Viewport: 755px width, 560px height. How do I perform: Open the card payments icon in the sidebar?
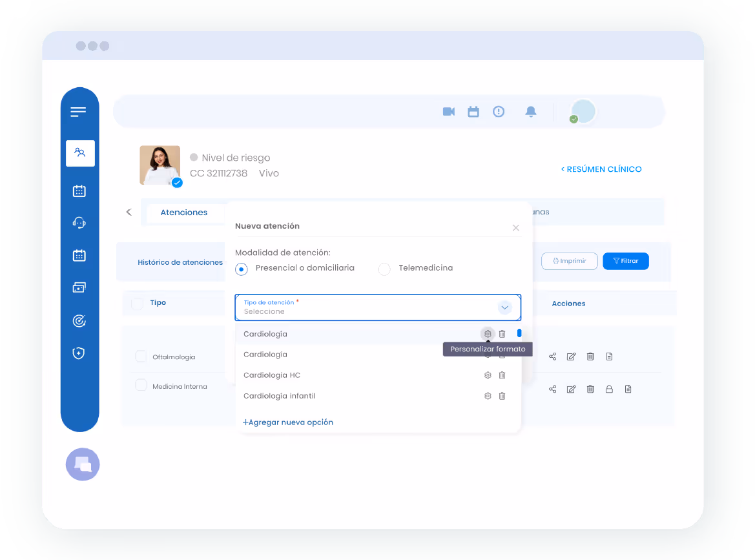[x=79, y=287]
